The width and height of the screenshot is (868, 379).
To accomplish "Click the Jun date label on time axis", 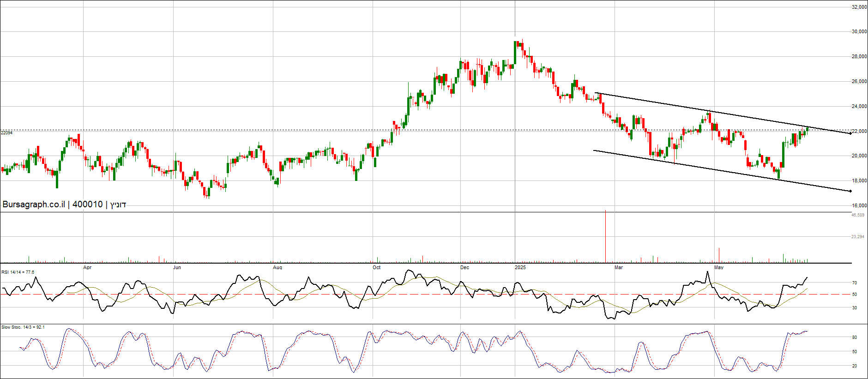I will pos(177,267).
